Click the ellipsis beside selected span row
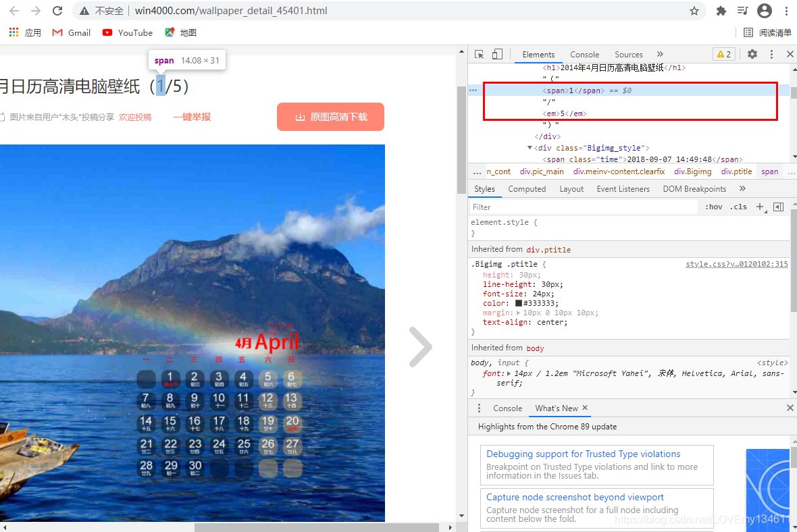 473,90
